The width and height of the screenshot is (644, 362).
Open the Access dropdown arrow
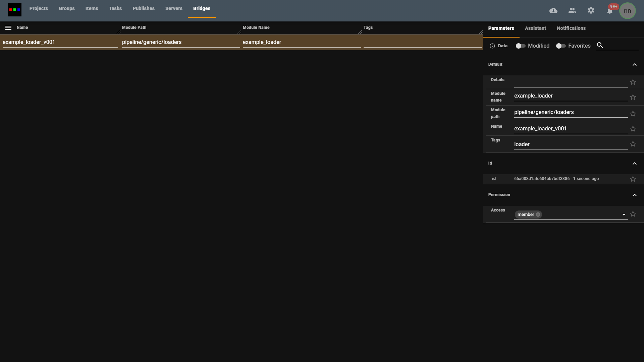(x=624, y=215)
